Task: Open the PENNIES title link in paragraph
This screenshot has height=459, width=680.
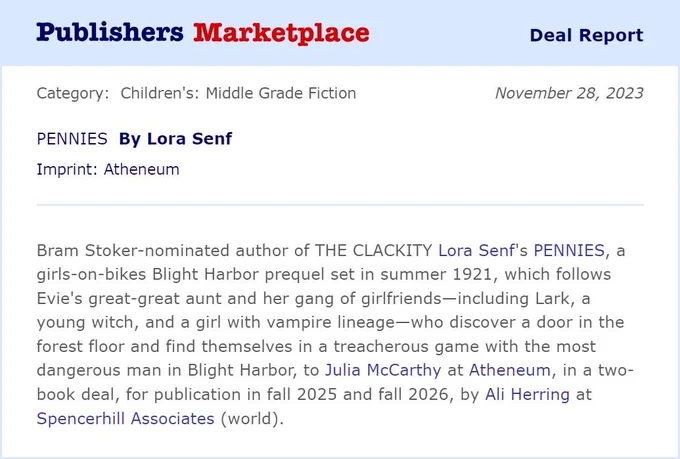Action: pyautogui.click(x=569, y=251)
